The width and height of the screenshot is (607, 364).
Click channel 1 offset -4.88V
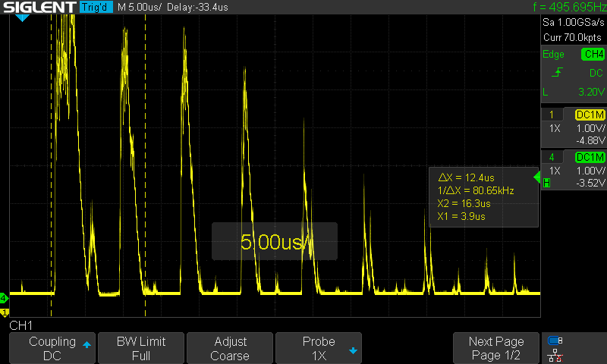tap(590, 140)
